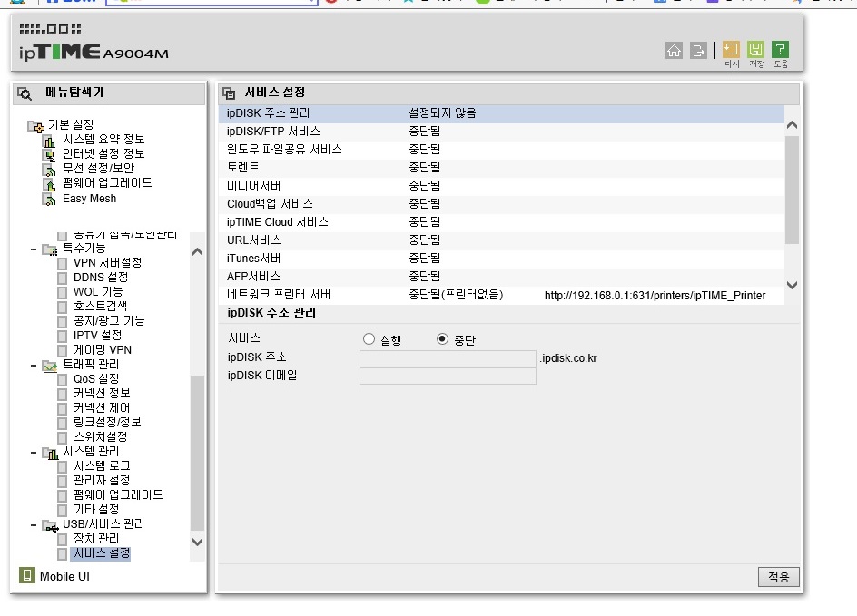857x616 pixels.
Task: Click the 시스템 요약 정보 icon
Action: (x=49, y=141)
